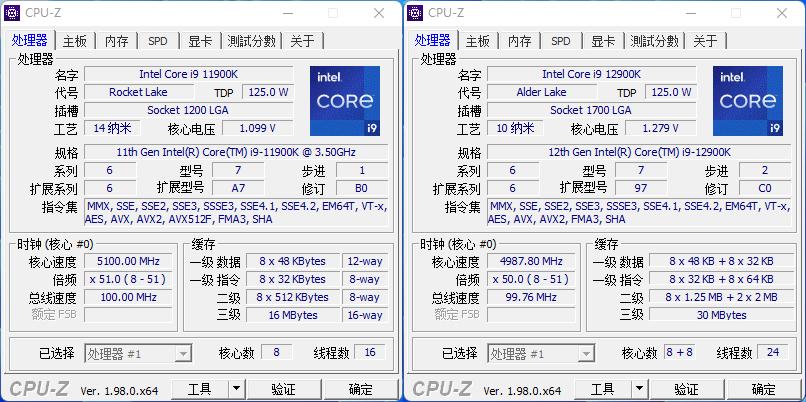Click the 5100.00 MHz core speed value
The width and height of the screenshot is (806, 402).
(x=129, y=261)
